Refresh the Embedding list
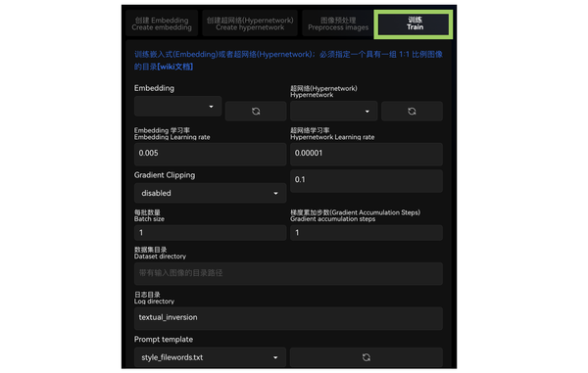 point(256,112)
